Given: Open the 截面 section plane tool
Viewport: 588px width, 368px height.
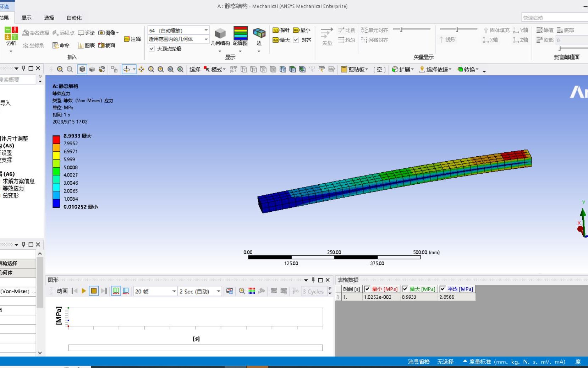Looking at the screenshot, I should pyautogui.click(x=105, y=45).
